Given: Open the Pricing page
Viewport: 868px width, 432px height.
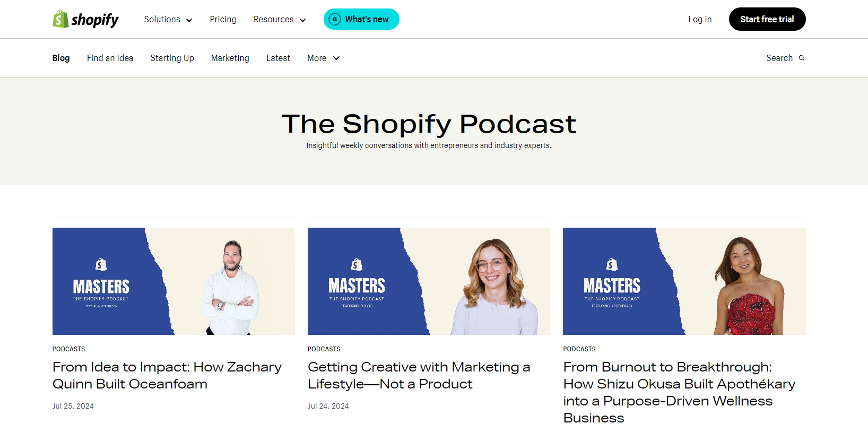Looking at the screenshot, I should click(223, 19).
